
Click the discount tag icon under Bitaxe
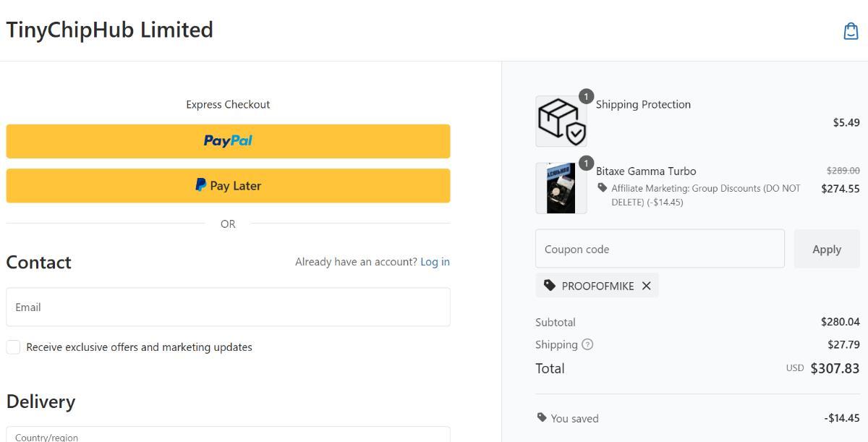click(x=602, y=187)
